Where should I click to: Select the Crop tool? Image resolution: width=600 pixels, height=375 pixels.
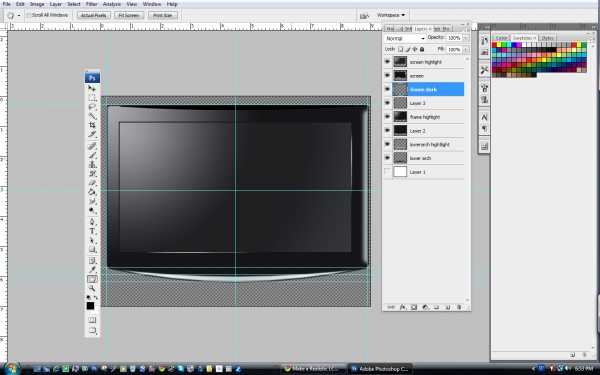(92, 125)
